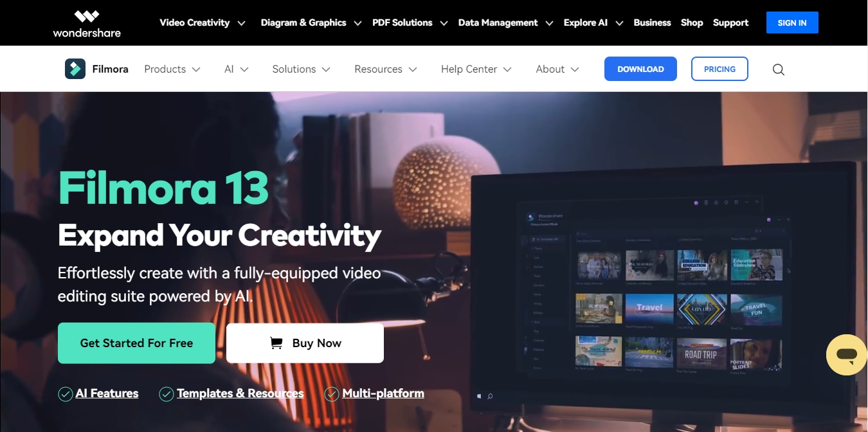This screenshot has height=432, width=868.
Task: Follow the Multi-platform link
Action: 383,393
